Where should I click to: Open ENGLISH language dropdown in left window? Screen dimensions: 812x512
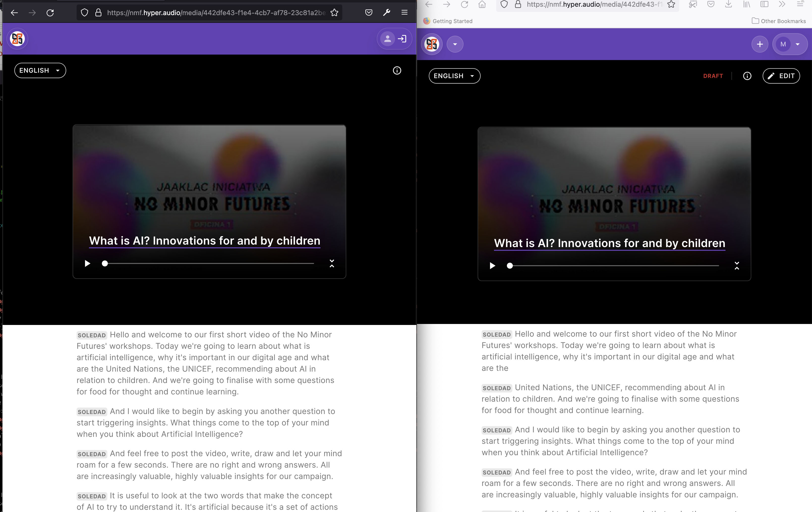tap(40, 70)
